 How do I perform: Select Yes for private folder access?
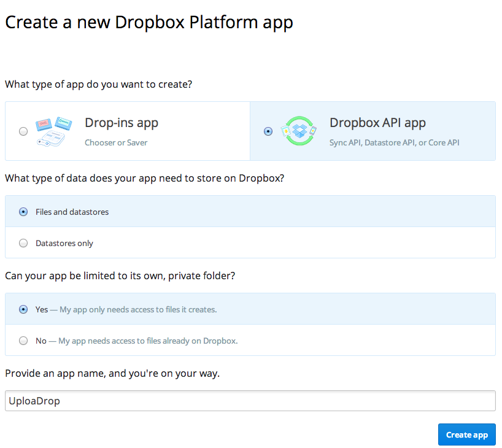click(x=23, y=309)
